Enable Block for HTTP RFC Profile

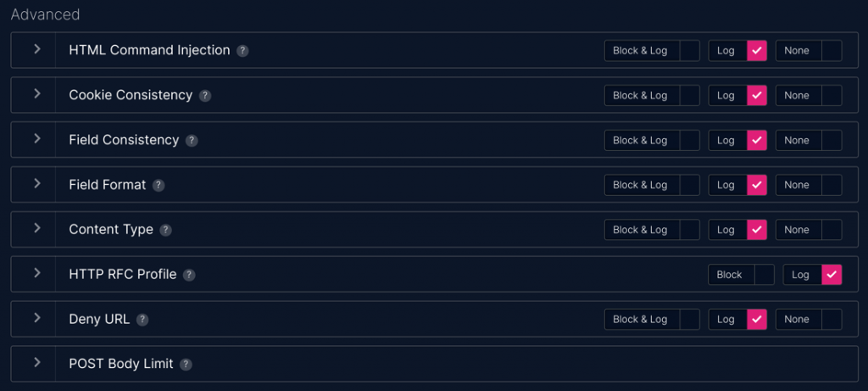point(764,275)
